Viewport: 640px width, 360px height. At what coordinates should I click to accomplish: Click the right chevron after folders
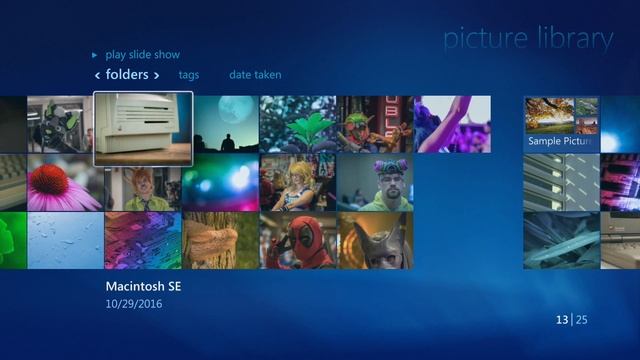click(x=156, y=76)
